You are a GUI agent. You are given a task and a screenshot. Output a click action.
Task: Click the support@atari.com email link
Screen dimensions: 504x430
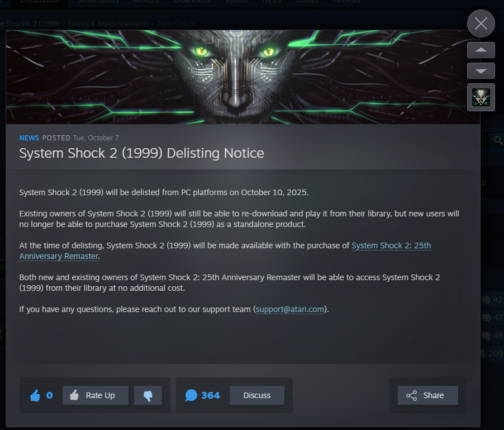pos(290,309)
